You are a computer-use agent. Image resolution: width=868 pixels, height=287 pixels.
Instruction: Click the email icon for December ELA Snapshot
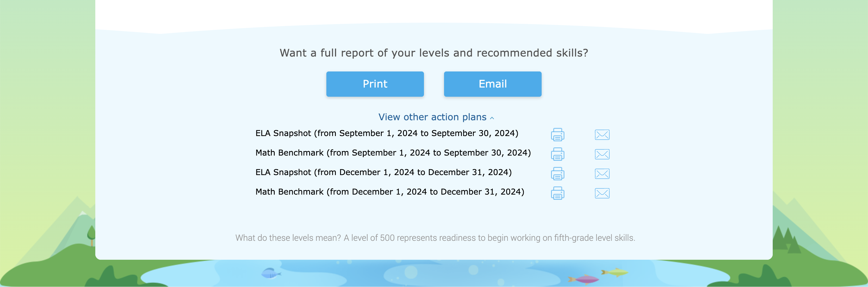(602, 174)
